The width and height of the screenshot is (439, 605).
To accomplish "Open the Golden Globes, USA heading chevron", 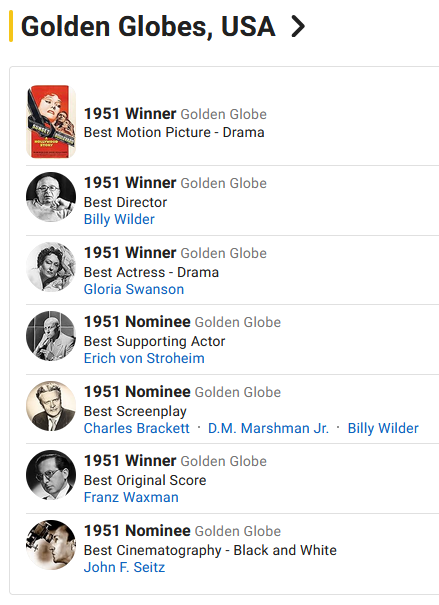I will click(298, 26).
